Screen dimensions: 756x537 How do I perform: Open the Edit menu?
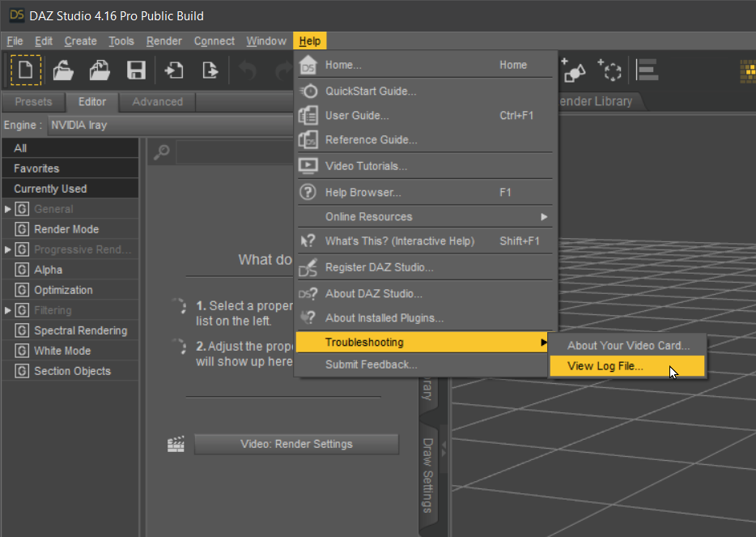coord(44,41)
